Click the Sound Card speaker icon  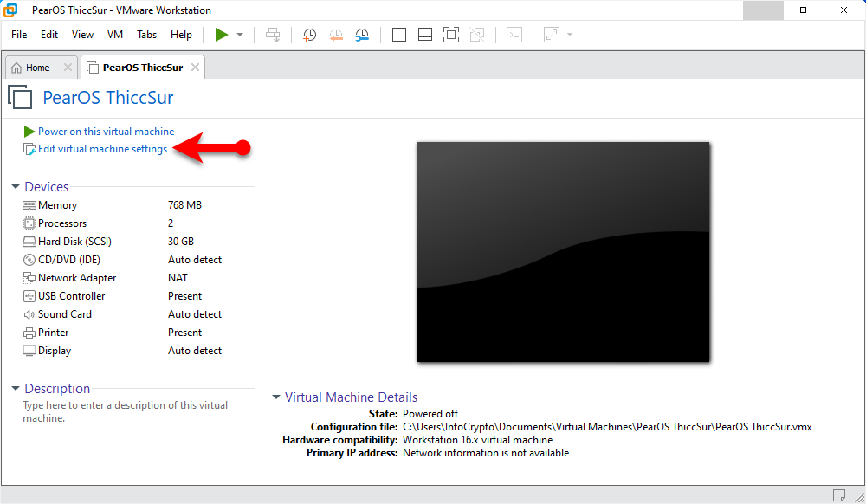click(29, 314)
